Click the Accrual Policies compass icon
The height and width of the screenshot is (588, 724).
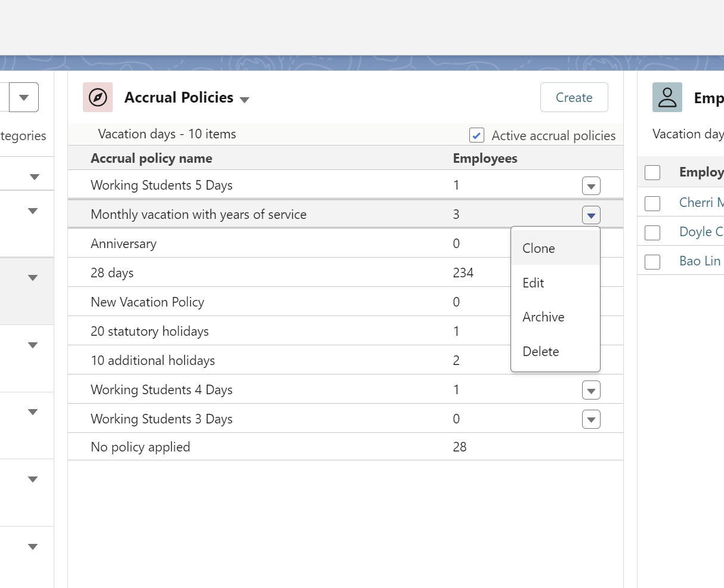pyautogui.click(x=98, y=97)
